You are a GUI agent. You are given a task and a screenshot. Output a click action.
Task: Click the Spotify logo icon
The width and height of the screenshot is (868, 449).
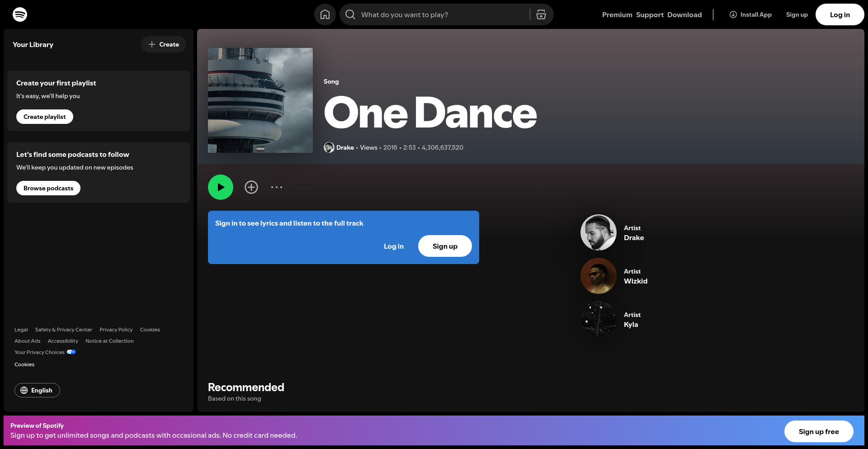point(20,14)
